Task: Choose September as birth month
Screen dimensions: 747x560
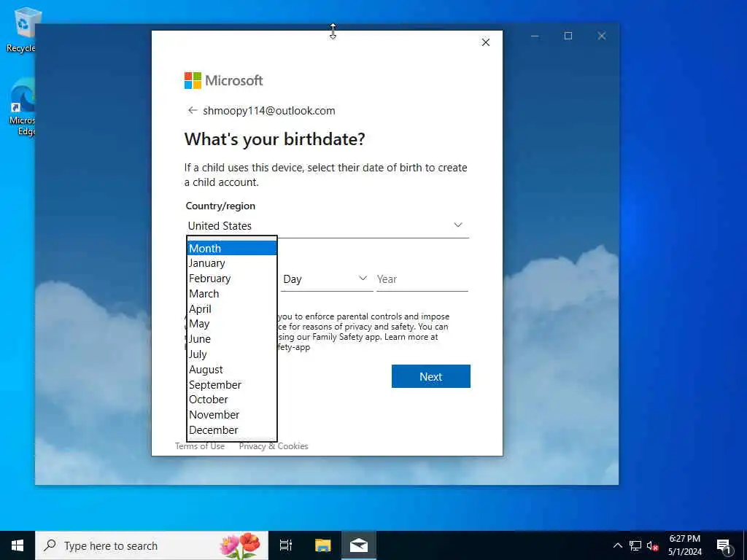Action: [x=231, y=385]
